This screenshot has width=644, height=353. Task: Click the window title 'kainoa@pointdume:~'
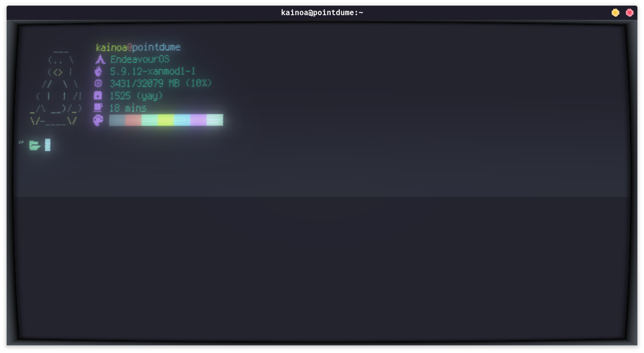322,13
